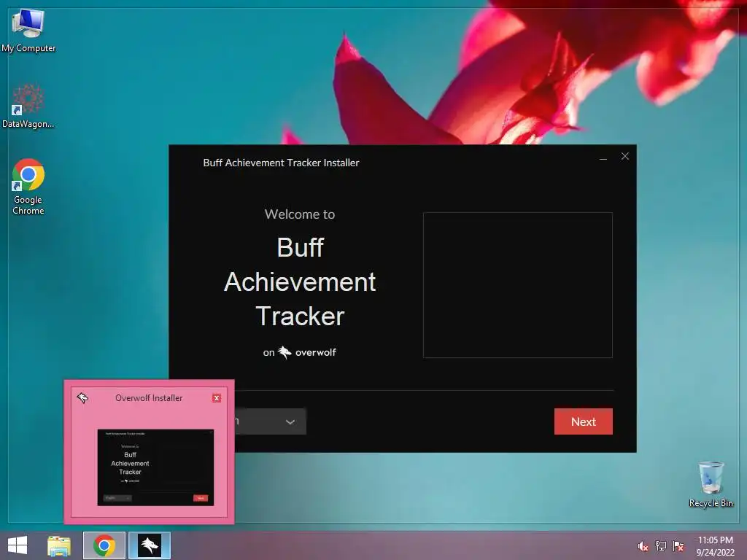Open File Explorer from taskbar

59,545
